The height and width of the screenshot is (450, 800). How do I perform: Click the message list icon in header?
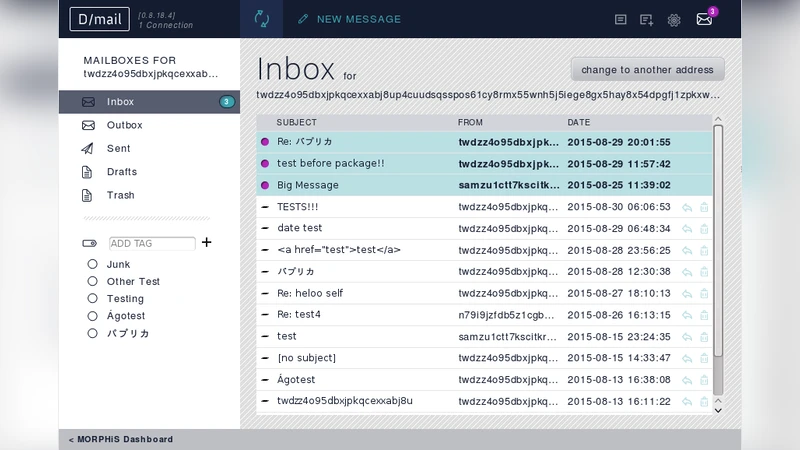(620, 20)
